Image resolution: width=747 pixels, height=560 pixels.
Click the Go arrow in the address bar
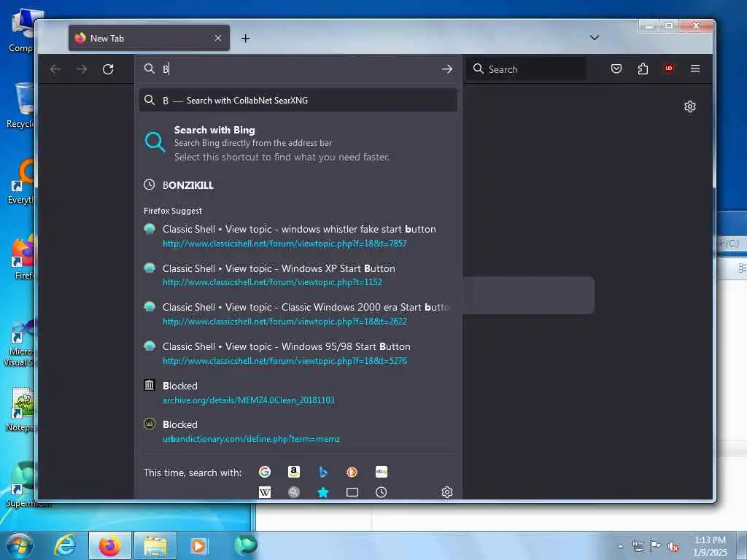tap(447, 69)
